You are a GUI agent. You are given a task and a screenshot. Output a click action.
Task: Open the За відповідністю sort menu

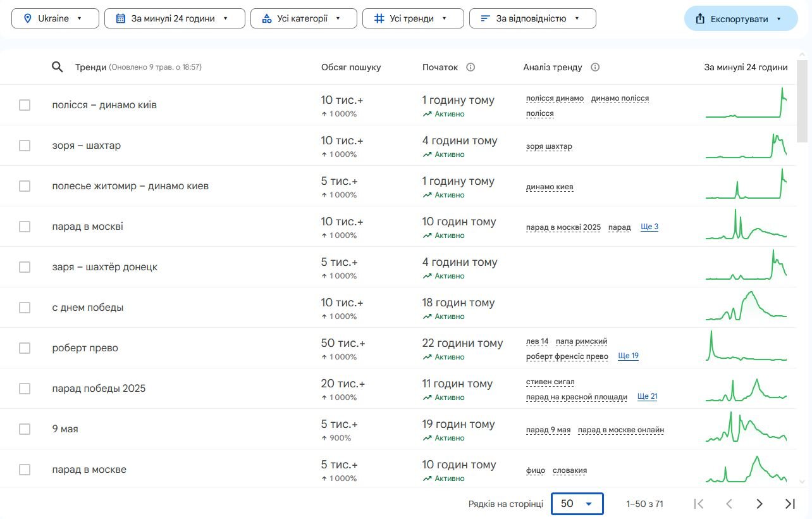(532, 18)
